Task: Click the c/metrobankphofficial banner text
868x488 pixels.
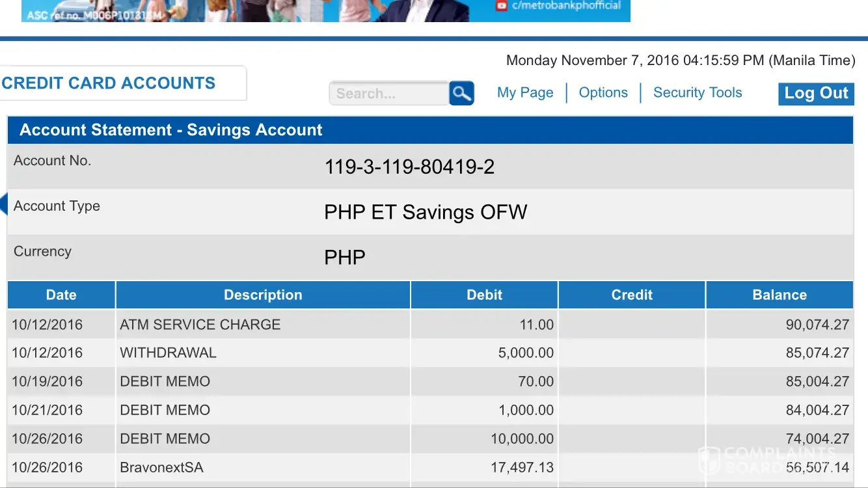Action: (x=566, y=6)
